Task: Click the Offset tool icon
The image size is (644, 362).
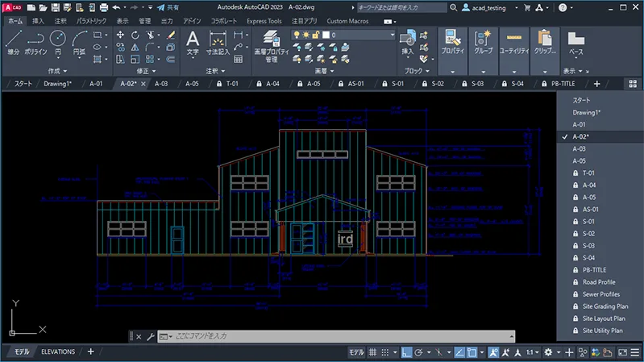Action: click(171, 60)
